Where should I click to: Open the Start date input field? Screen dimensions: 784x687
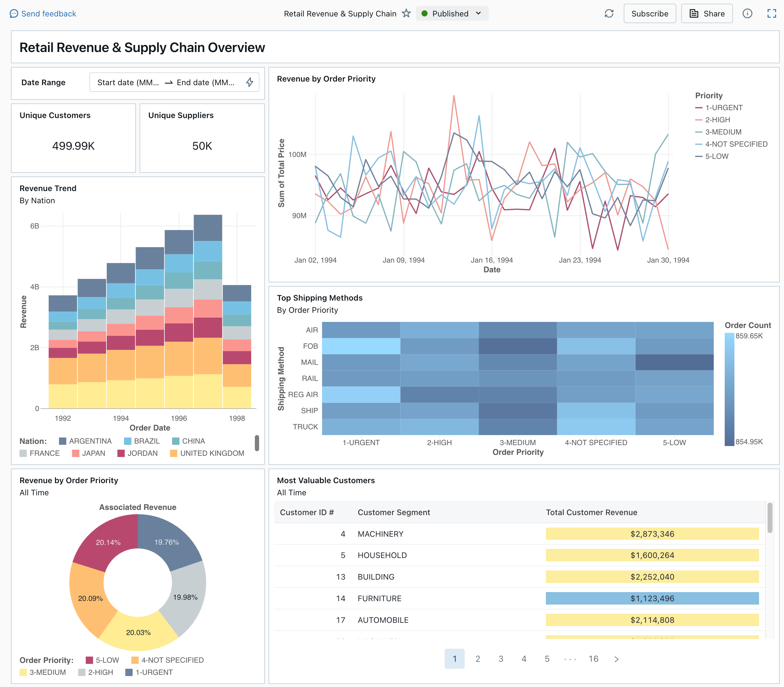point(129,83)
